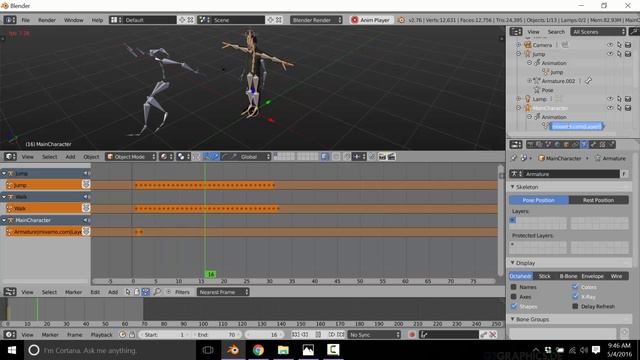640x360 pixels.
Task: Click the OpenGL render image icon
Action: pyautogui.click(x=382, y=157)
